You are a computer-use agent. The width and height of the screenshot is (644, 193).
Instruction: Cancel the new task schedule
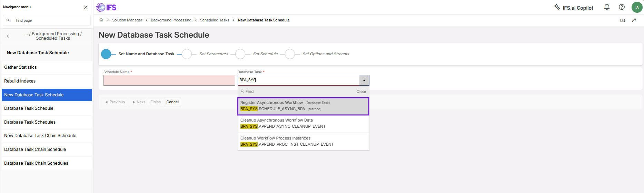tap(172, 102)
